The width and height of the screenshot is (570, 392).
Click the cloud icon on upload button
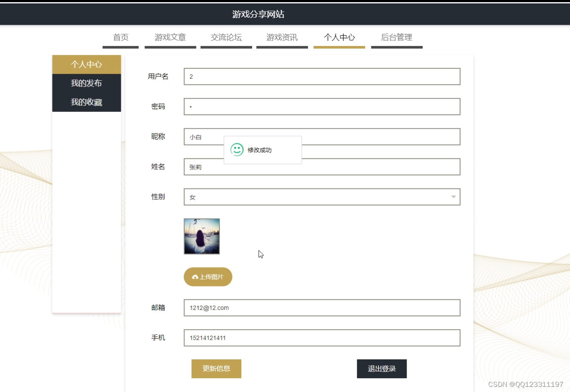tap(196, 277)
